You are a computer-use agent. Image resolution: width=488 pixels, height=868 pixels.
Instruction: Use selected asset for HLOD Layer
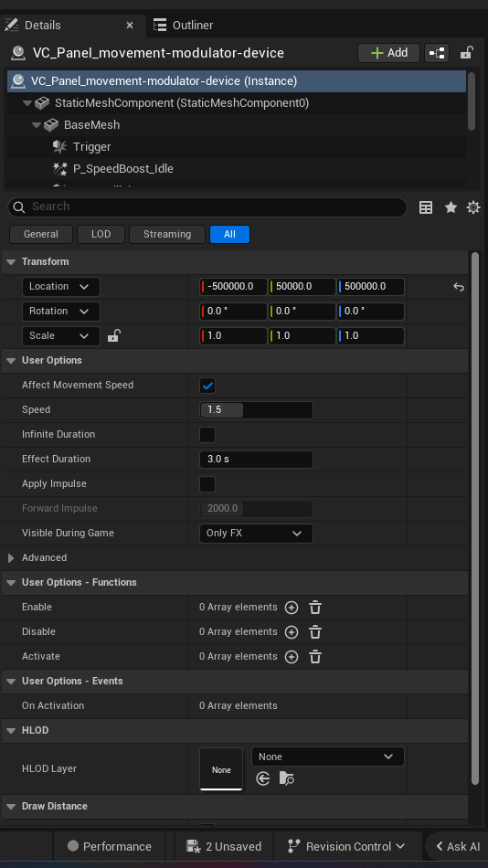click(x=263, y=778)
